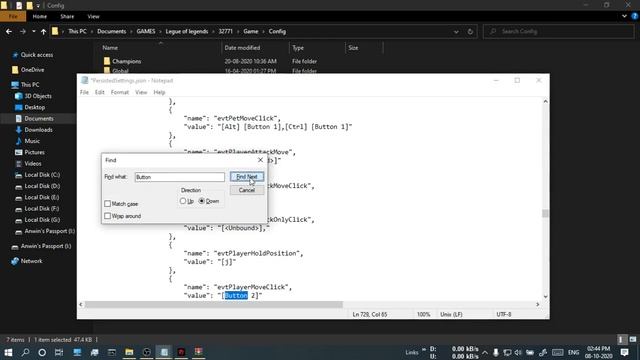Select the Champions folder
This screenshot has width=640, height=360.
click(127, 61)
